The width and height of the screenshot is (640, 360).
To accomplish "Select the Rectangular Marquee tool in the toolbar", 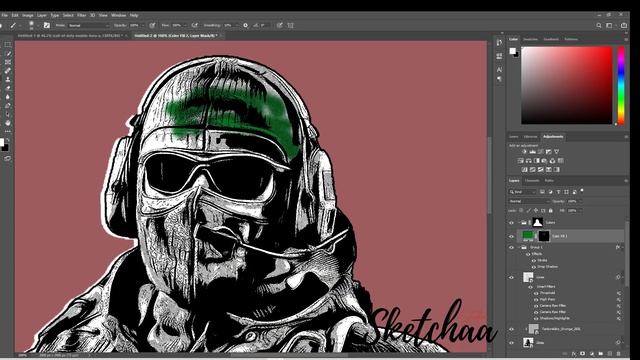I will 8,44.
